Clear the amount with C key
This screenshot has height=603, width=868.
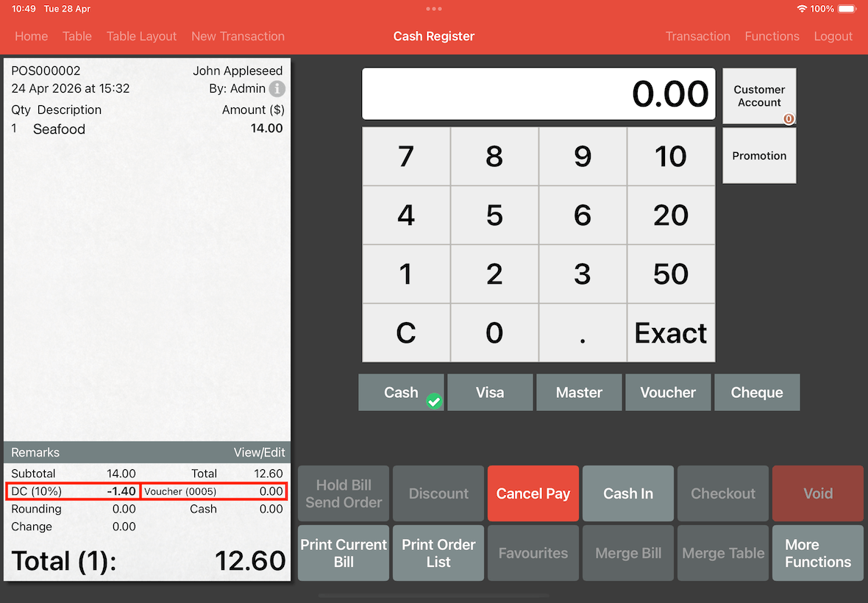406,333
